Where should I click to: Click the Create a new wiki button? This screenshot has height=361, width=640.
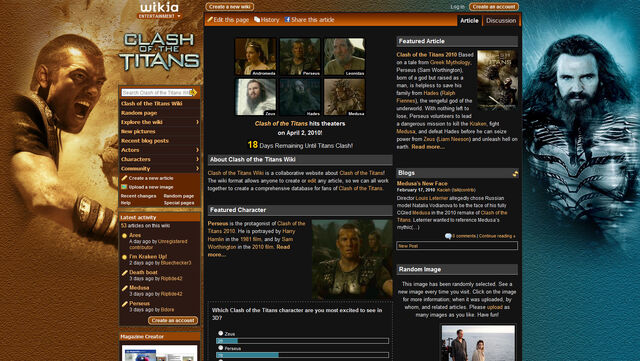pos(230,7)
